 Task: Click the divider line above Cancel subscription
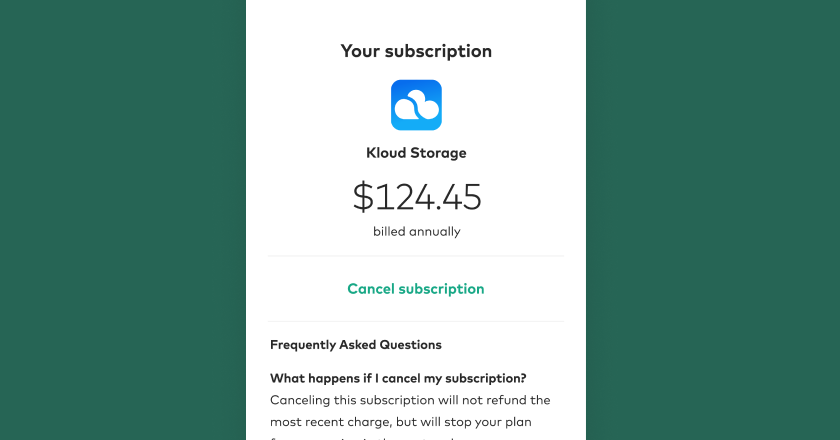pyautogui.click(x=416, y=256)
